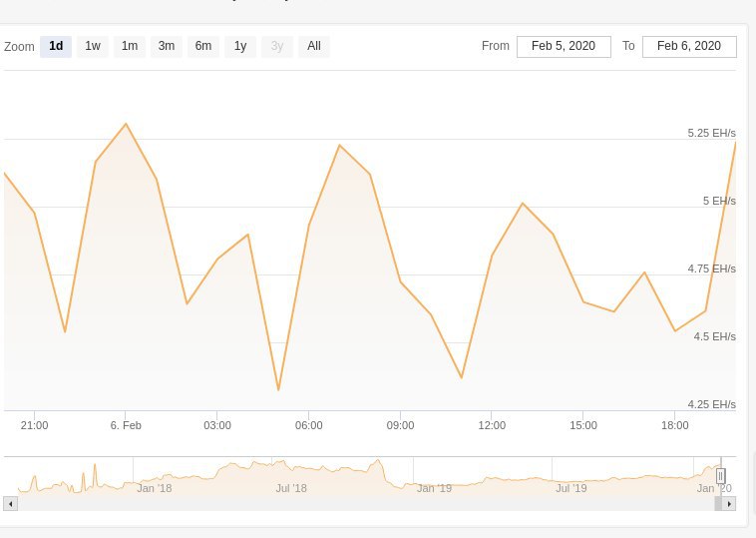
Task: Click the To label beside the date field
Action: coord(628,46)
